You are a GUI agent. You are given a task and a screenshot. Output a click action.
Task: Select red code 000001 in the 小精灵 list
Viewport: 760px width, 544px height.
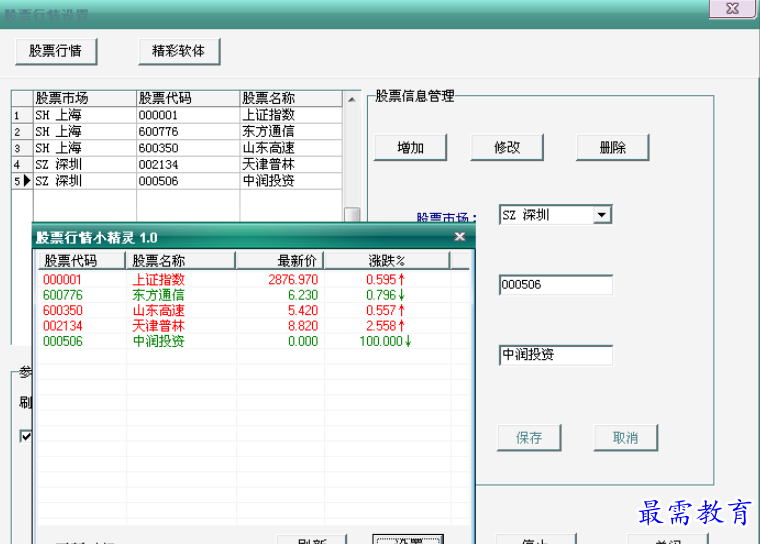point(62,280)
